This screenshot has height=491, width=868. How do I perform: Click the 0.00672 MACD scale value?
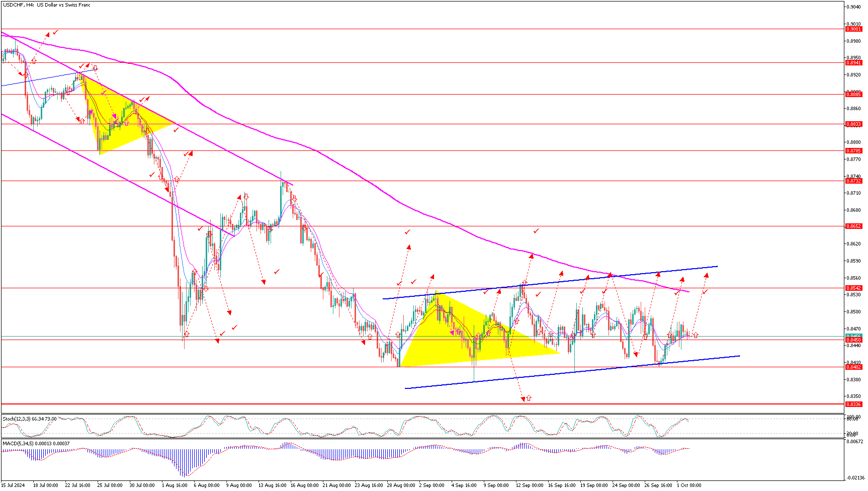coord(854,442)
